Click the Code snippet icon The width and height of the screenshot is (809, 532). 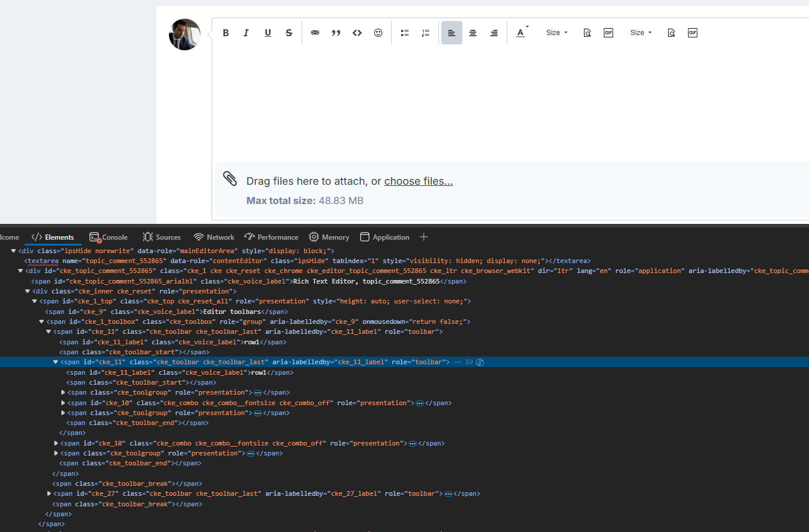click(x=357, y=33)
